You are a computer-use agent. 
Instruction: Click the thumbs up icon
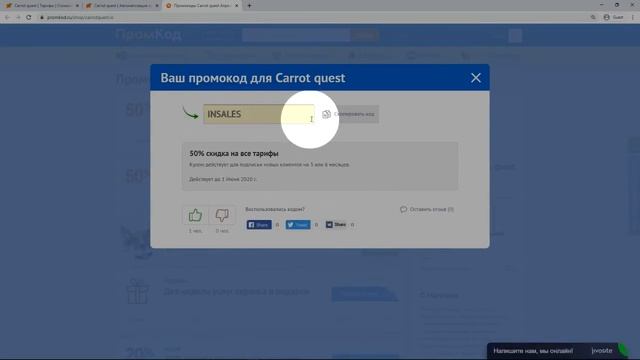(195, 215)
